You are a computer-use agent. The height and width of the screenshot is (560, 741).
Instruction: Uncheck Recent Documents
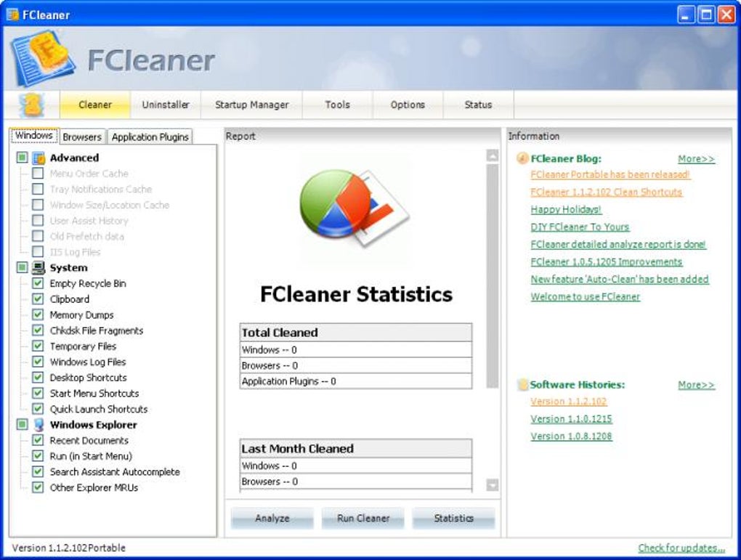pos(38,440)
